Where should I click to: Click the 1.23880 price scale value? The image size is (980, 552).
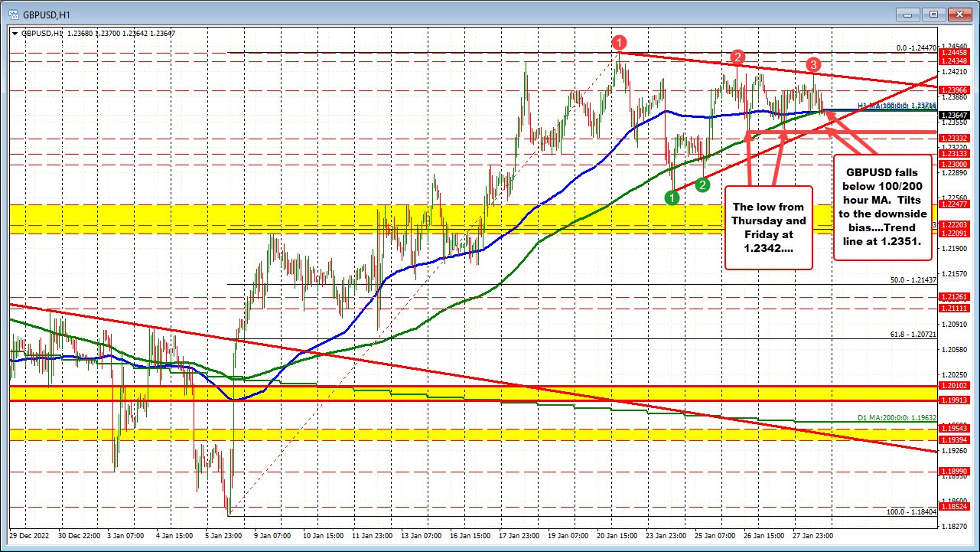coord(956,96)
